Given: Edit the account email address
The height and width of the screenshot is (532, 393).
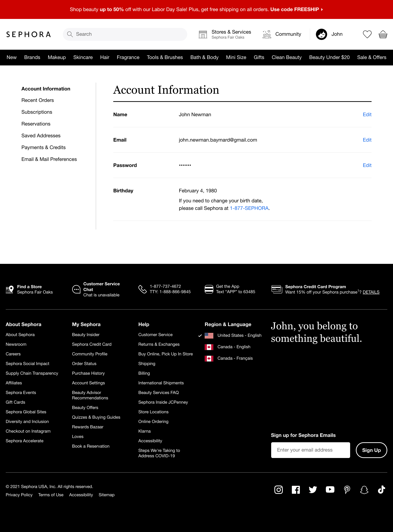Looking at the screenshot, I should [x=367, y=140].
